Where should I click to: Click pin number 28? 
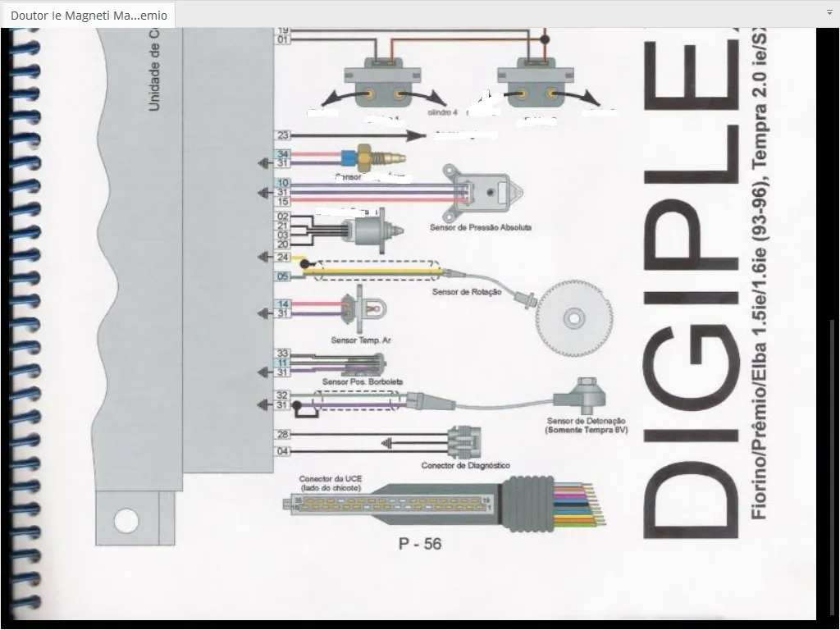tap(283, 435)
